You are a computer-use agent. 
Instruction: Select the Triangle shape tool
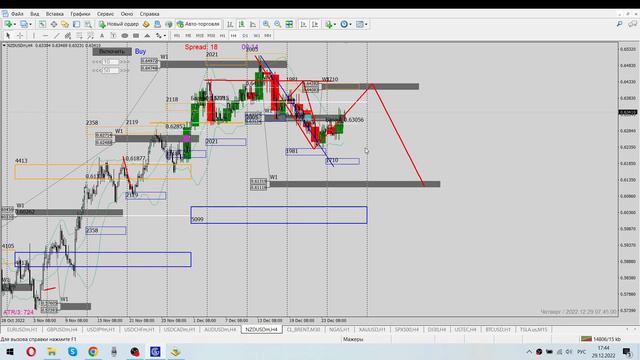147,36
